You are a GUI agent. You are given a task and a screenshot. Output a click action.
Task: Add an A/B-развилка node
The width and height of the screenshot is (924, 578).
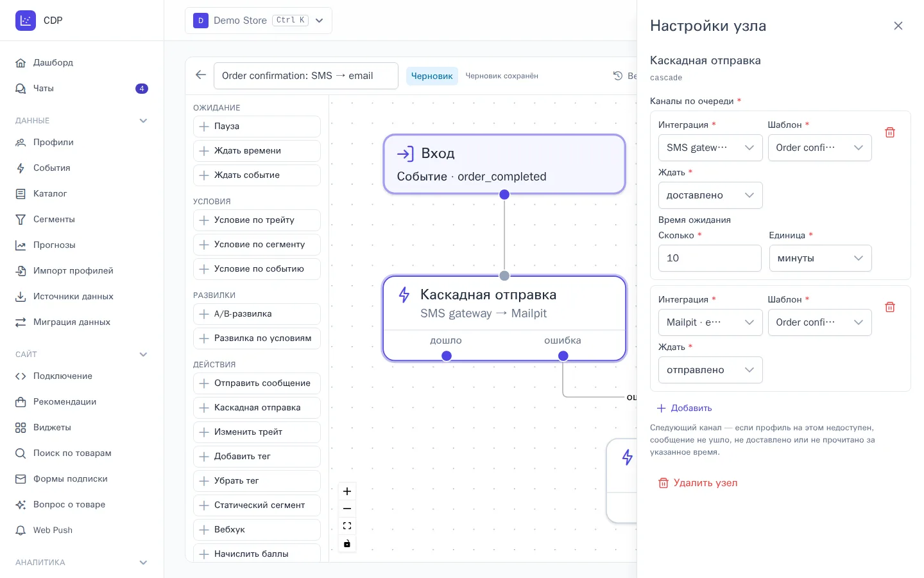(257, 314)
